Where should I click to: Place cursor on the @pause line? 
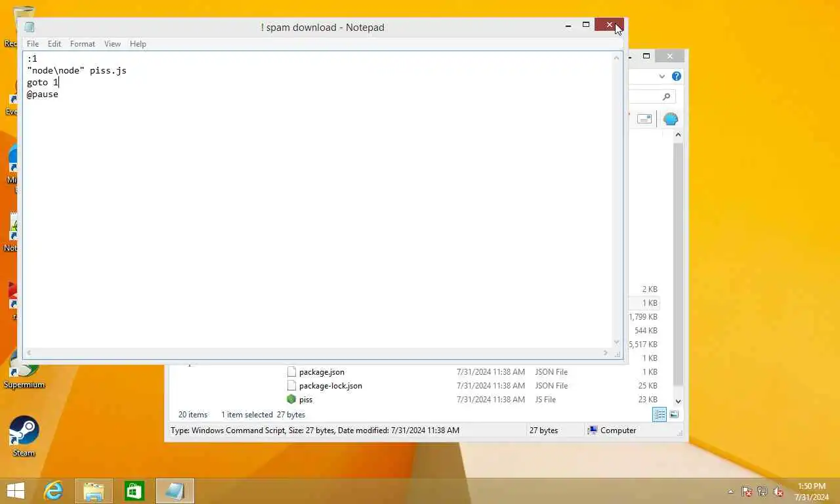tap(43, 94)
